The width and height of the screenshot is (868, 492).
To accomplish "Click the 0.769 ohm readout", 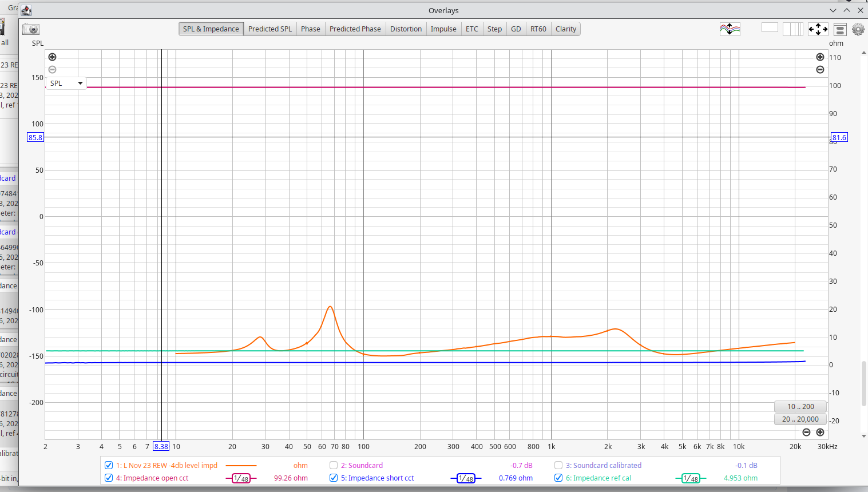I will pos(516,478).
